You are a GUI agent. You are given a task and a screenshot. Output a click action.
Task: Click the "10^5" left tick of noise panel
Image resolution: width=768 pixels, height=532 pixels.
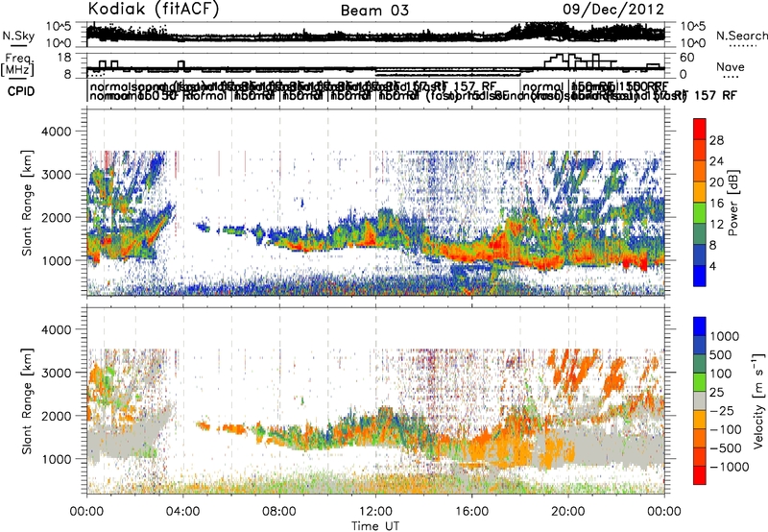click(58, 26)
